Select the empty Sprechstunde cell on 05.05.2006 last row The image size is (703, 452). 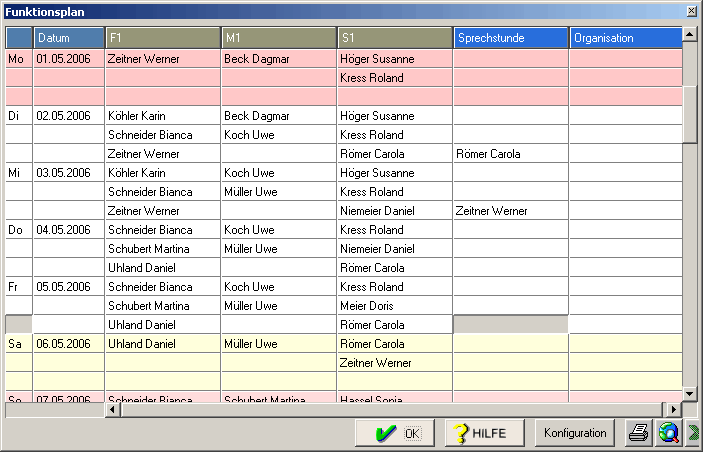pyautogui.click(x=510, y=325)
